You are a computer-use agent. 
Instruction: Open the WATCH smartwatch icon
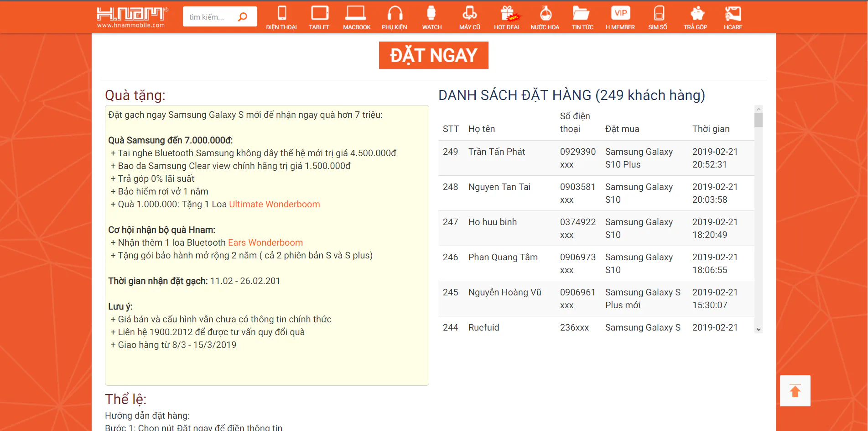[x=431, y=13]
